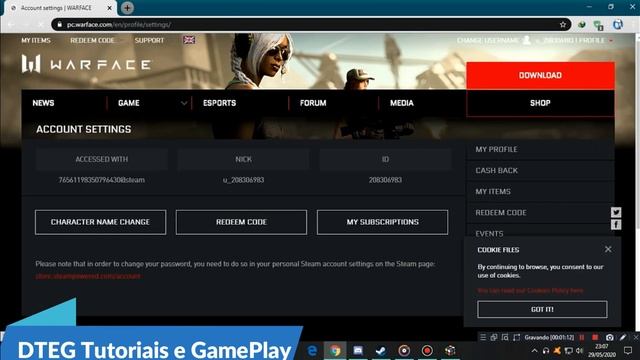Stop the screen recording
This screenshot has width=640, height=360.
click(595, 338)
